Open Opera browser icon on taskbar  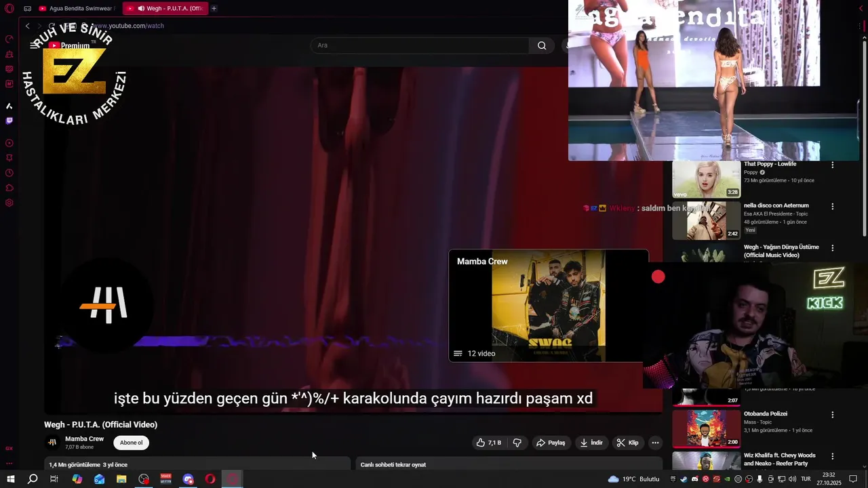210,479
